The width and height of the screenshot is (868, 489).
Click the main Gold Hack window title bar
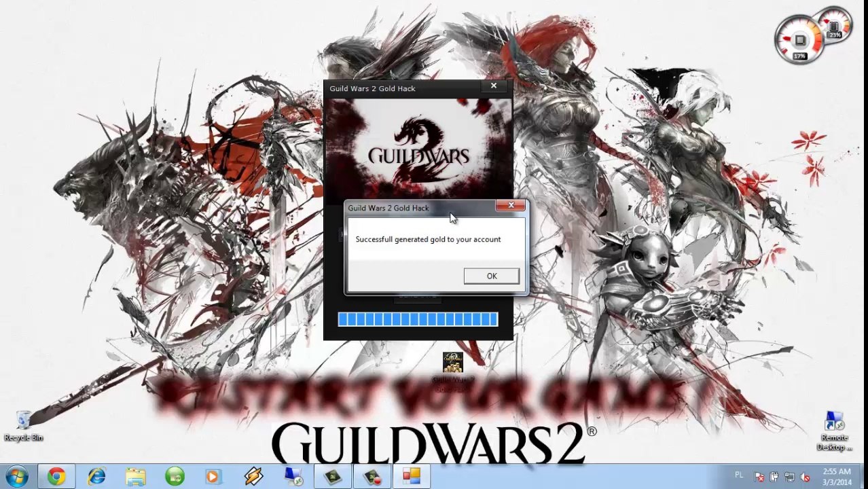coord(403,88)
